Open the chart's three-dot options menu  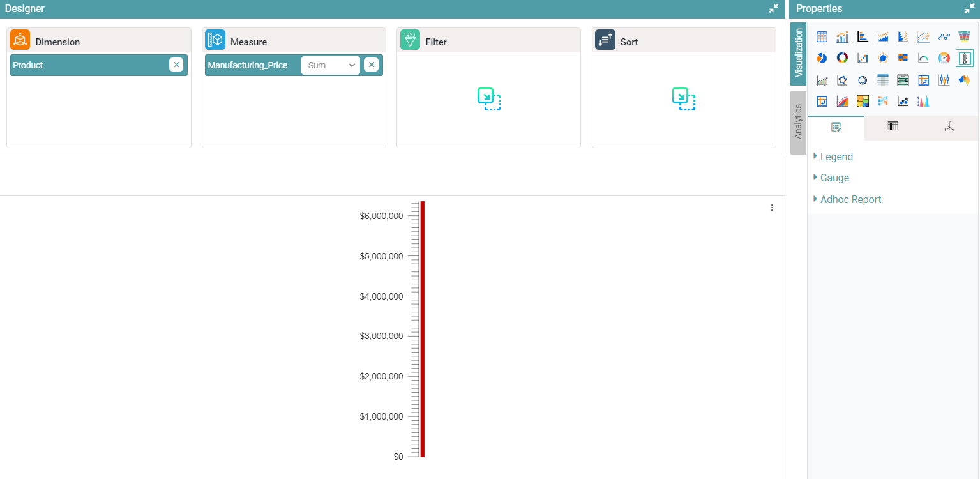pos(772,208)
